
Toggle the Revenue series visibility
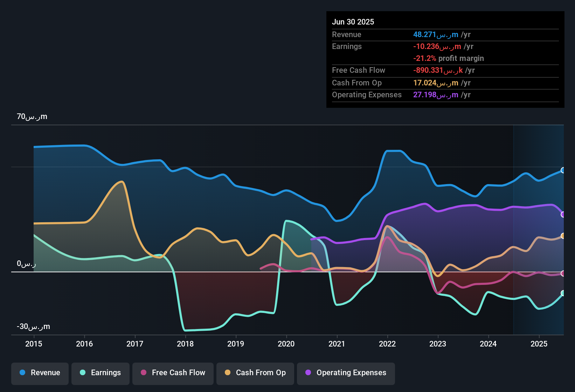[40, 373]
